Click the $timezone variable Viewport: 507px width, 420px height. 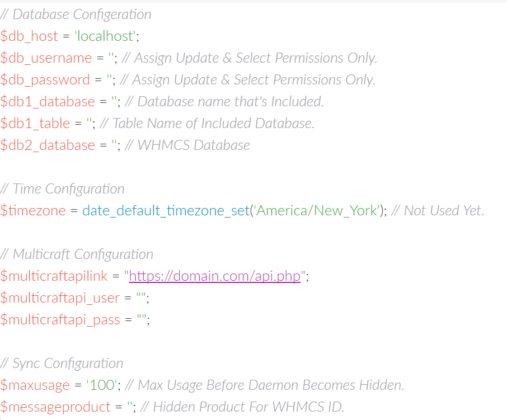coord(33,211)
